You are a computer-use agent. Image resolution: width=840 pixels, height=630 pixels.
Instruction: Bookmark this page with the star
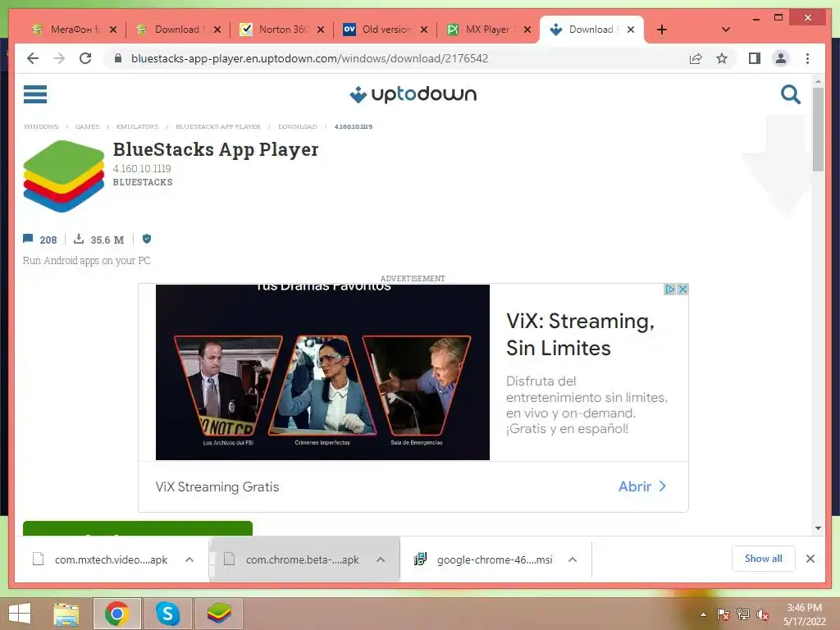(x=722, y=58)
